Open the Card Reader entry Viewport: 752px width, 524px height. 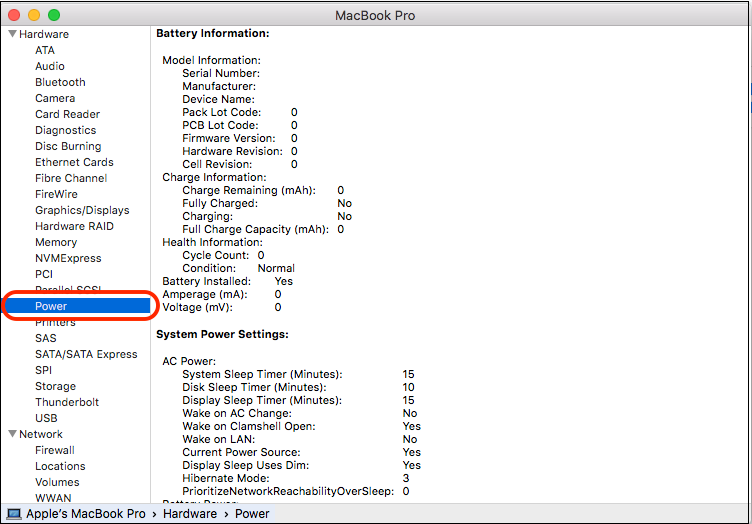(67, 114)
